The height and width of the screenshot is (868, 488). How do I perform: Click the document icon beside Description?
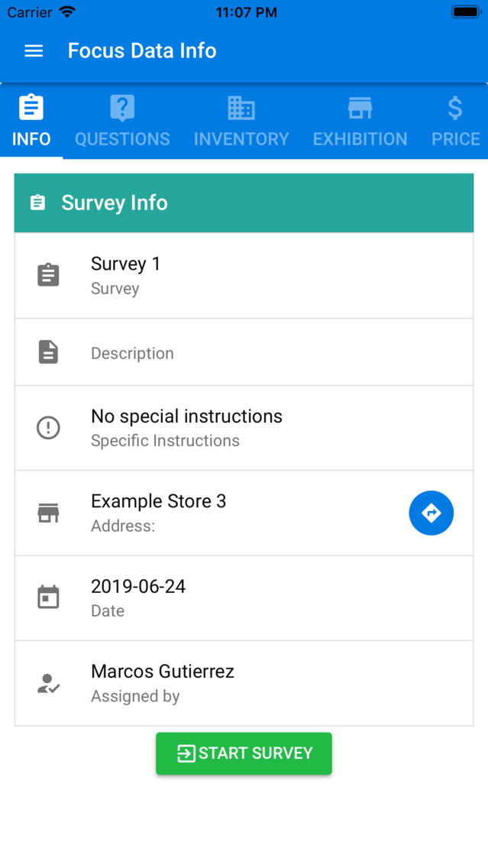tap(48, 352)
